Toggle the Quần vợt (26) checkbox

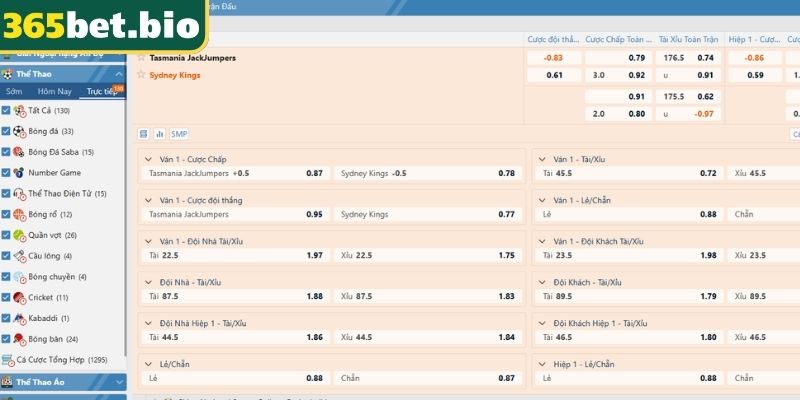coord(6,235)
